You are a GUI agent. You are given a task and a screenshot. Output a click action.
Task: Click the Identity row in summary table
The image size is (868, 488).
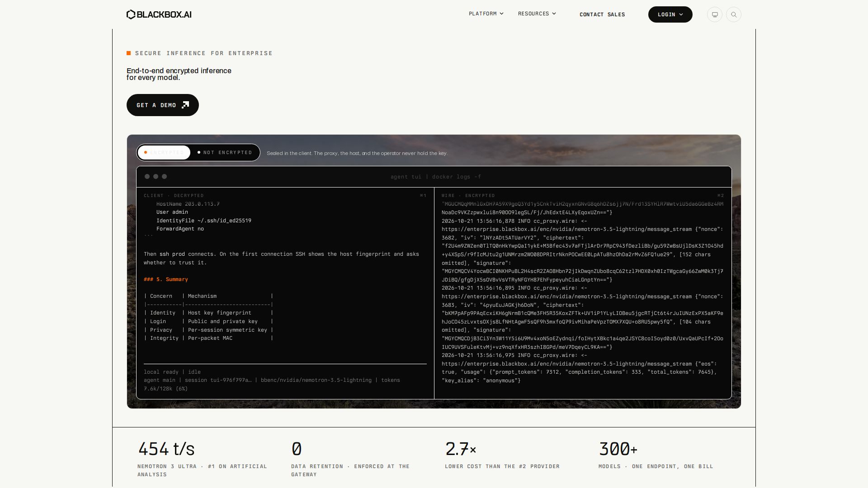pyautogui.click(x=208, y=313)
